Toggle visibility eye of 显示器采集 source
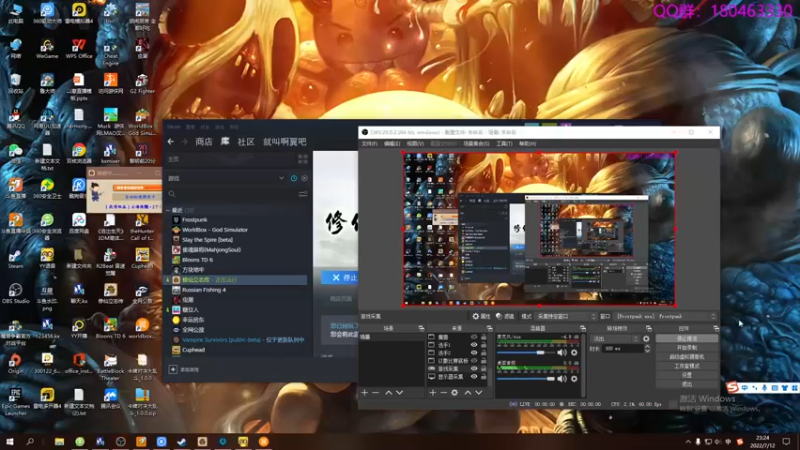 tap(474, 377)
